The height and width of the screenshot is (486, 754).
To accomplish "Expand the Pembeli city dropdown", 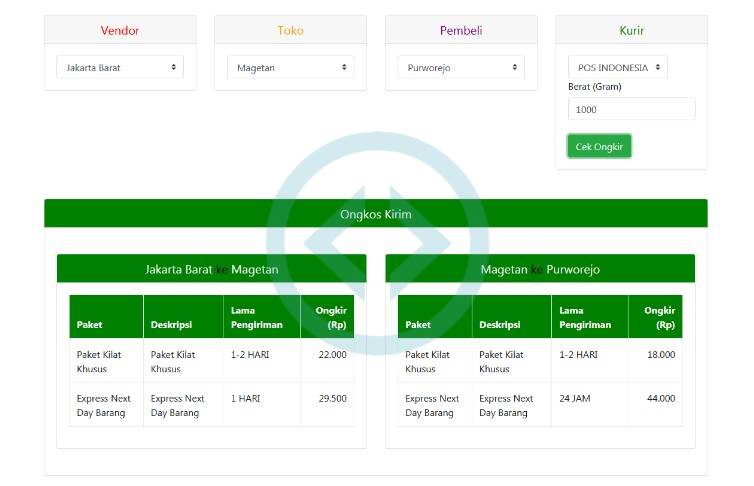I will [460, 68].
